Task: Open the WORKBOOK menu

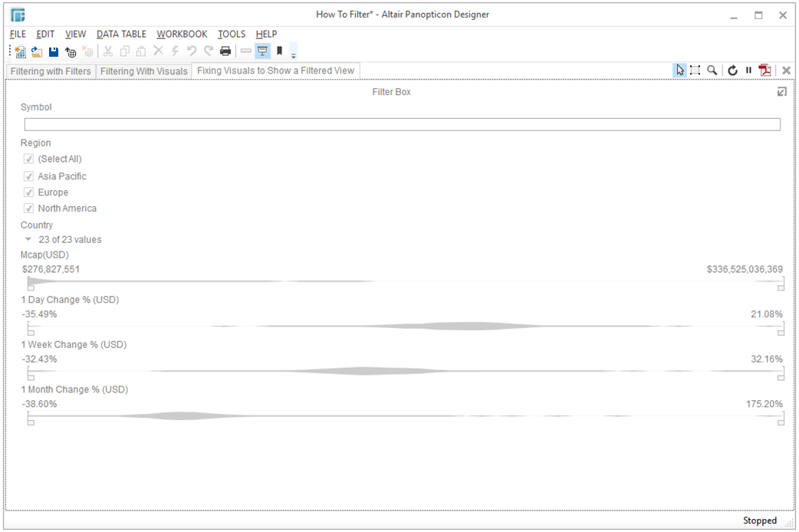Action: point(182,34)
